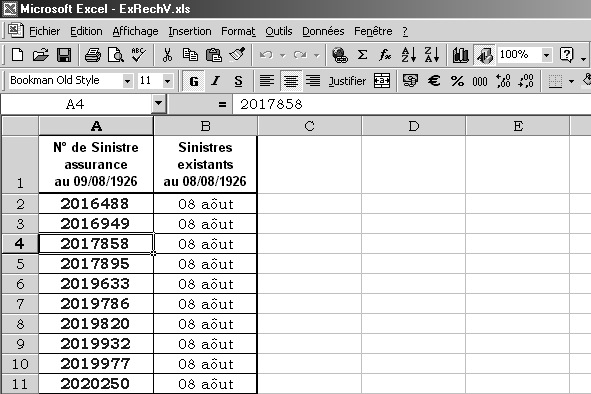Apply Euro currency style icon

434,81
